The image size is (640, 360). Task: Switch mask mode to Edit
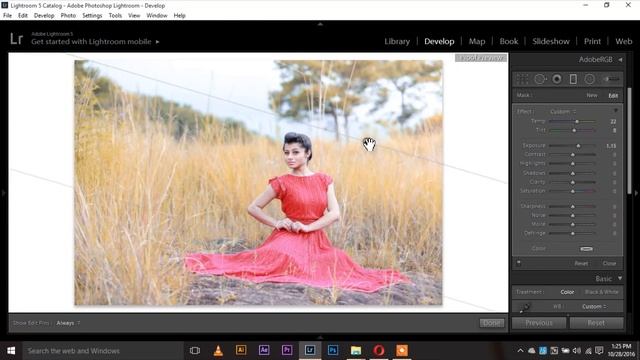(x=613, y=96)
